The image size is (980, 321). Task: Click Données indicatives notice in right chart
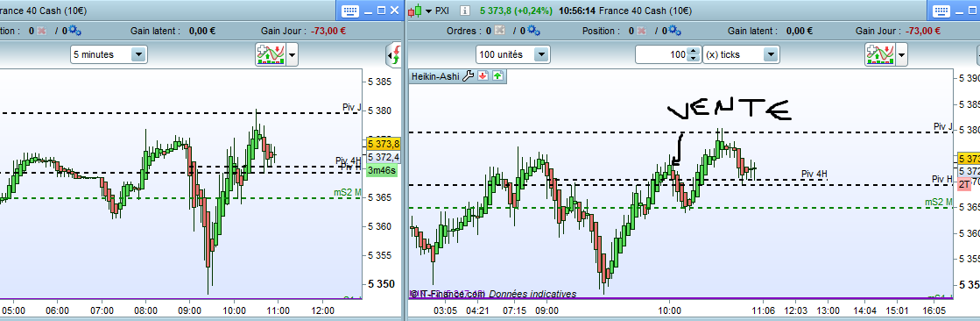tap(532, 294)
